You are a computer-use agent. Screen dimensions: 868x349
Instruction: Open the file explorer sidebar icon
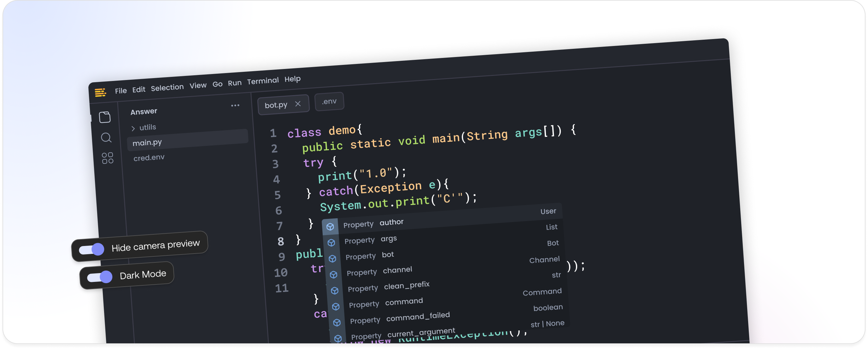coord(105,117)
